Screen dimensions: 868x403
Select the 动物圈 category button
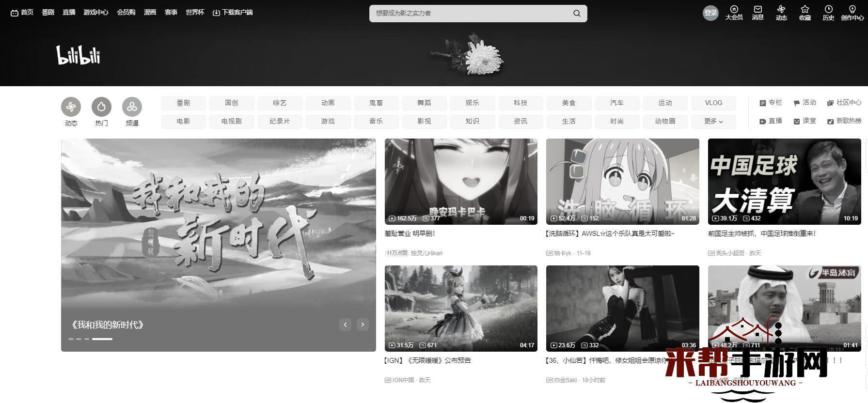[x=665, y=121]
